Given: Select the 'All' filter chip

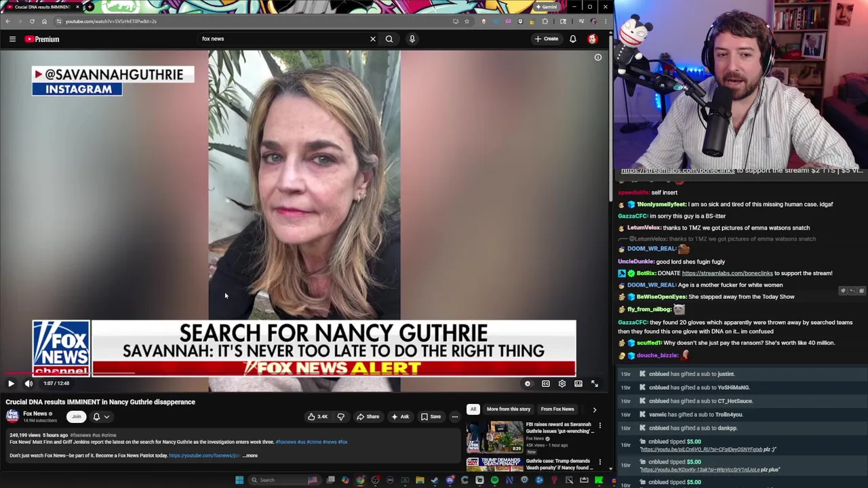Looking at the screenshot, I should tap(473, 409).
